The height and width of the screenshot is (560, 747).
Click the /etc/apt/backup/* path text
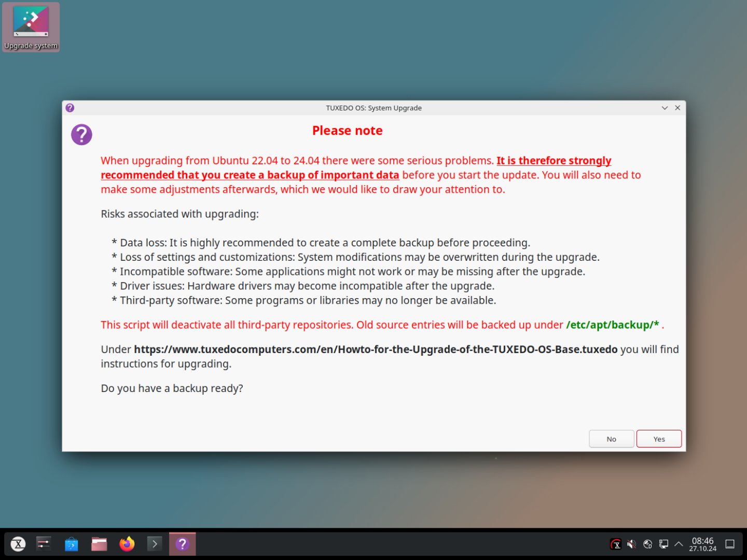613,325
